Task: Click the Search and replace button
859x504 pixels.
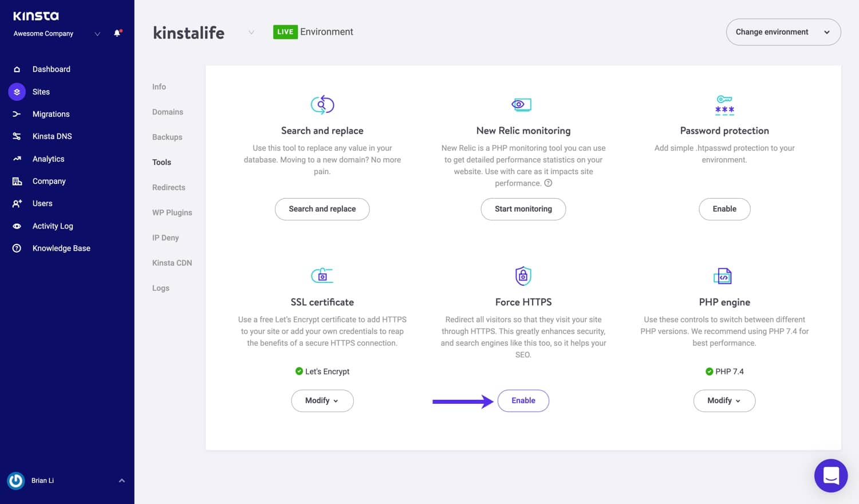Action: (322, 209)
